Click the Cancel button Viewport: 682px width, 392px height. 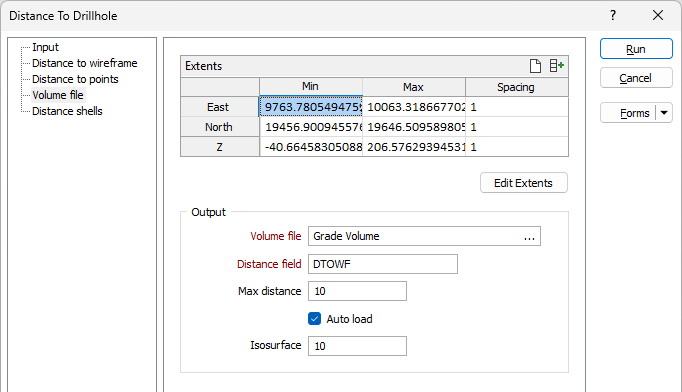coord(636,78)
